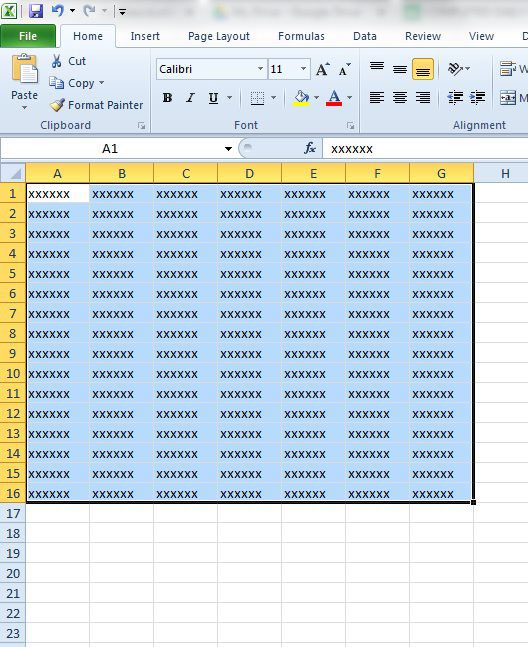Switch to the Formulas tab
Viewport: 528px width, 647px height.
coord(301,36)
